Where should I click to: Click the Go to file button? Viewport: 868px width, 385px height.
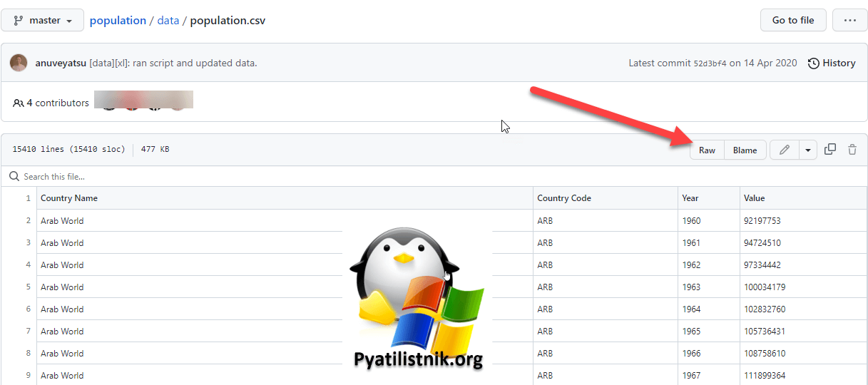point(793,20)
